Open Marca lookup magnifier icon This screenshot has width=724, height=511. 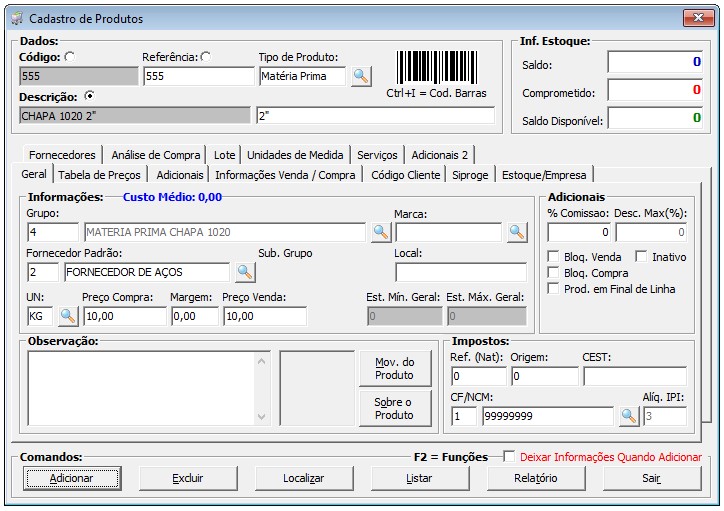pos(517,232)
